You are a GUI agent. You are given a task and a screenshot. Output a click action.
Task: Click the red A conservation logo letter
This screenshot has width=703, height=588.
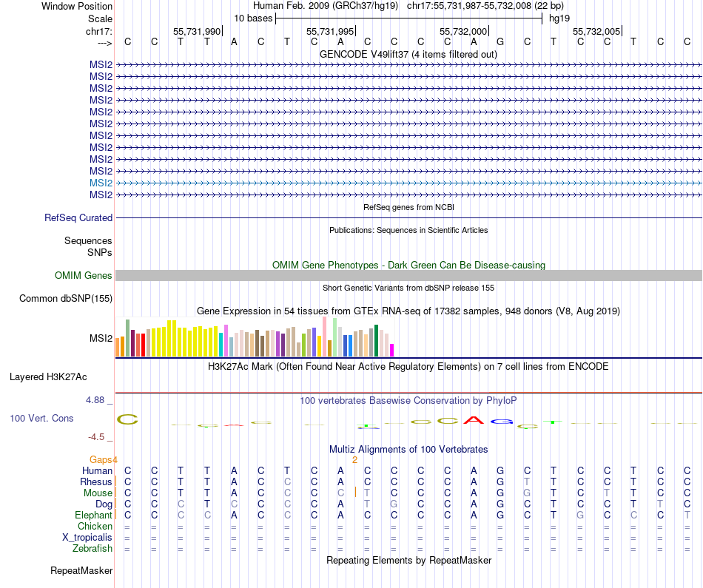474,420
